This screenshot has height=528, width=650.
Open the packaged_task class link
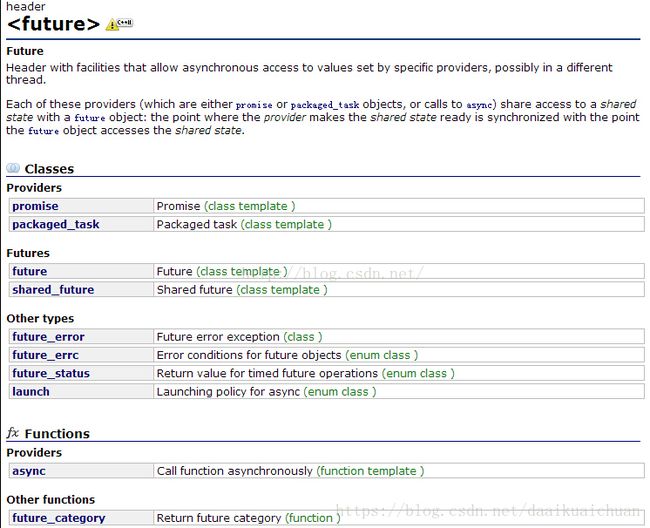56,224
